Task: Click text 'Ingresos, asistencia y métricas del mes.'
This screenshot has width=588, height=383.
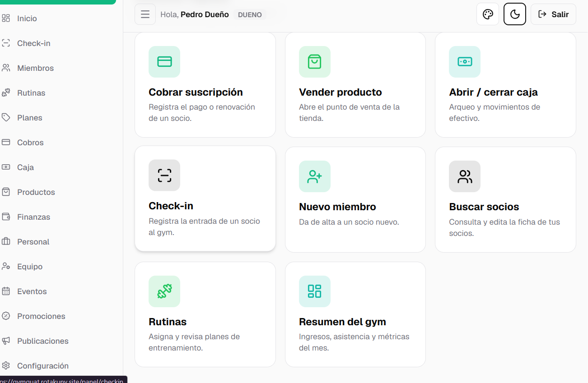Action: point(354,342)
